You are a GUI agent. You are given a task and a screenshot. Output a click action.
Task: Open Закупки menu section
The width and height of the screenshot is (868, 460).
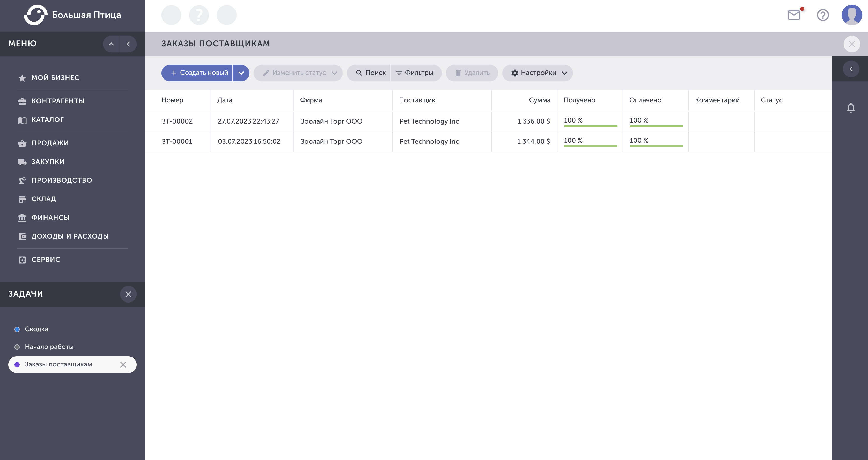[x=48, y=162]
